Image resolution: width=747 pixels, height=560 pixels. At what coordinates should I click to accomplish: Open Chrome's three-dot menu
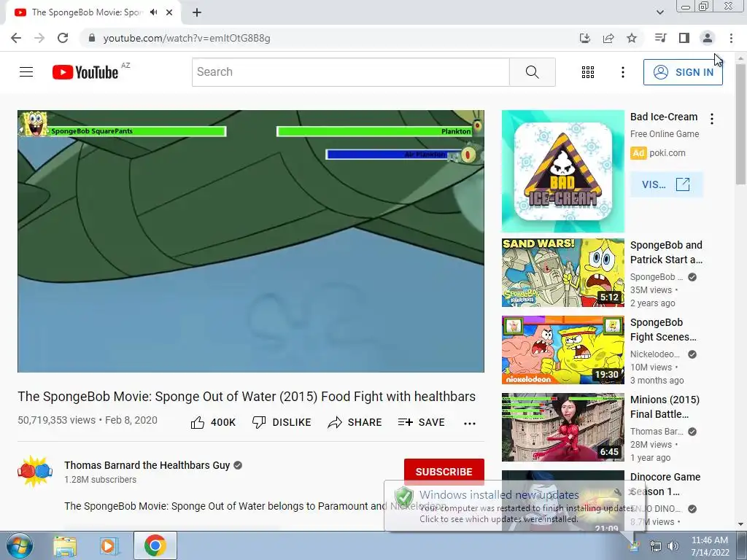pyautogui.click(x=731, y=38)
